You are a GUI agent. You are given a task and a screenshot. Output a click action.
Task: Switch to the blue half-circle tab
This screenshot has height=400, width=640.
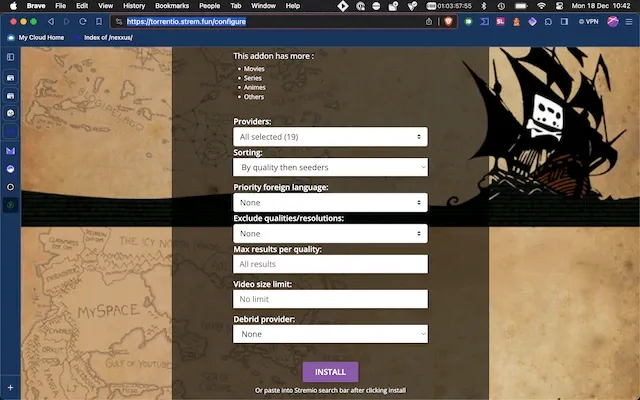[x=11, y=169]
